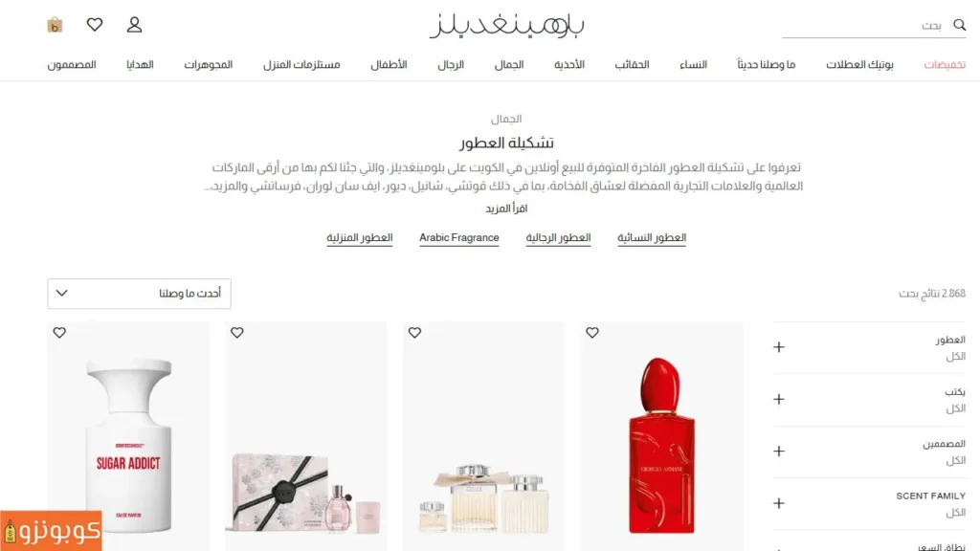The height and width of the screenshot is (551, 980).
Task: Favorite the red Giorgio Armani perfume
Action: tap(592, 333)
